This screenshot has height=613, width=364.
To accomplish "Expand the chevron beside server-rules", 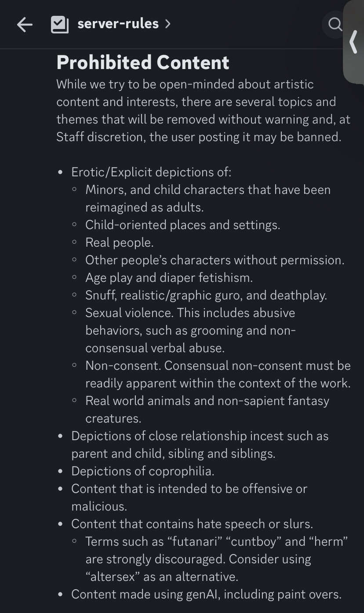I will click(x=167, y=24).
